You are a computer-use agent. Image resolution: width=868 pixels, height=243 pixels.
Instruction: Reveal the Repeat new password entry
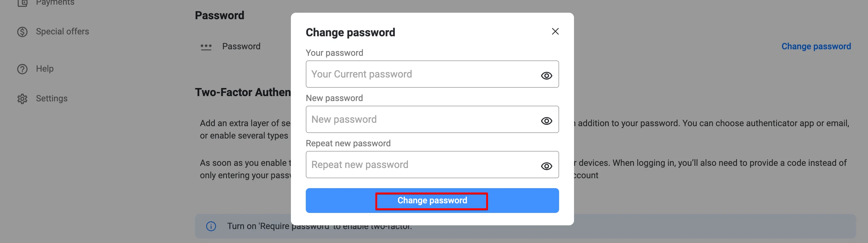coord(546,166)
